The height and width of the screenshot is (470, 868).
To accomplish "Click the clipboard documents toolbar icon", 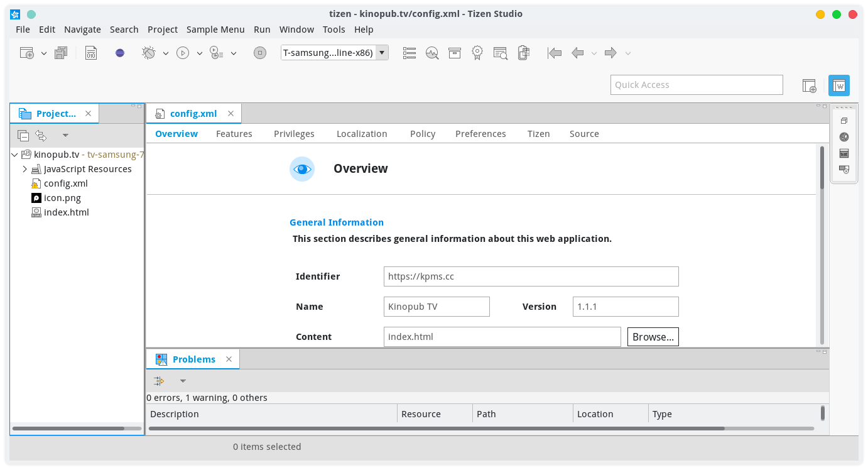I will pyautogui.click(x=524, y=53).
